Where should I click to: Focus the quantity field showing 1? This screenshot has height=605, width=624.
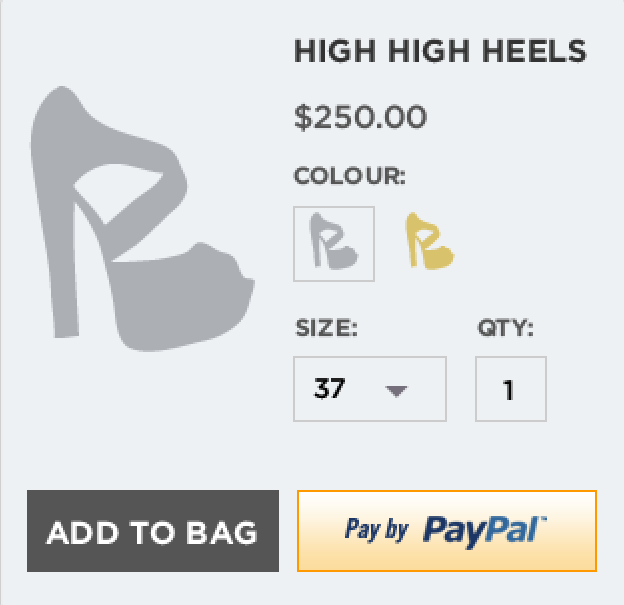click(x=511, y=389)
